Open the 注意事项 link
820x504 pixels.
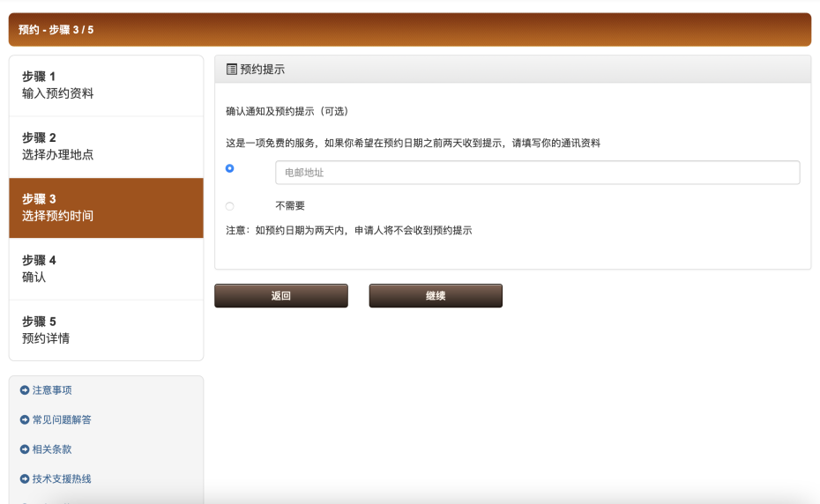tap(52, 390)
